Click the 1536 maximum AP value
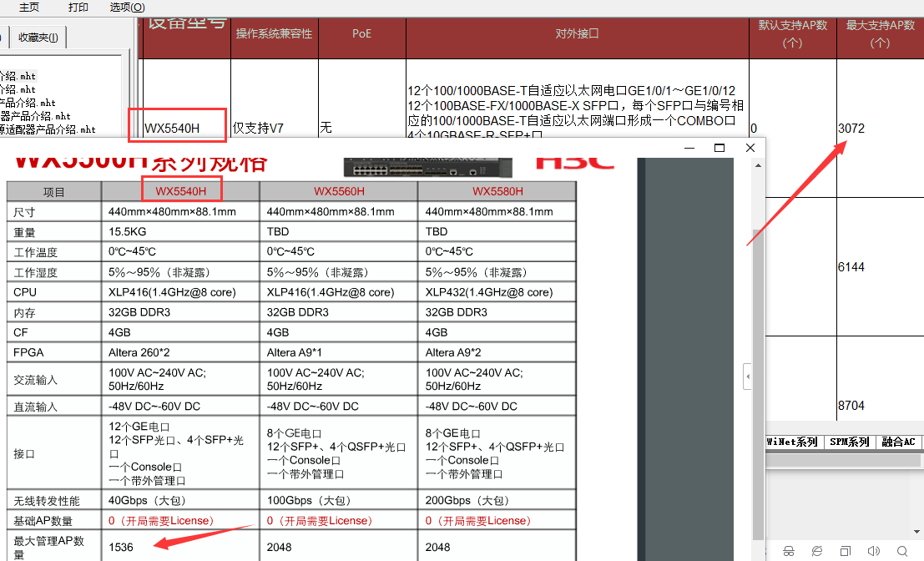The height and width of the screenshot is (561, 924). pyautogui.click(x=121, y=548)
